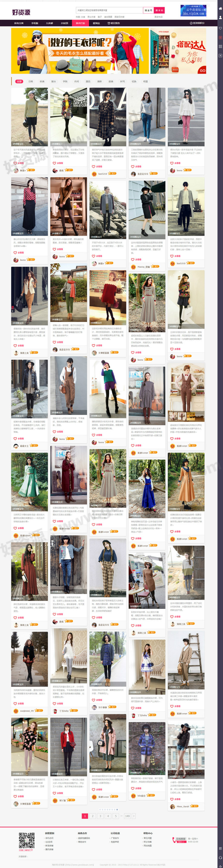The width and height of the screenshot is (223, 868).
Task: Click the heart icon on Manny_登髦's card
Action: tap(133, 259)
